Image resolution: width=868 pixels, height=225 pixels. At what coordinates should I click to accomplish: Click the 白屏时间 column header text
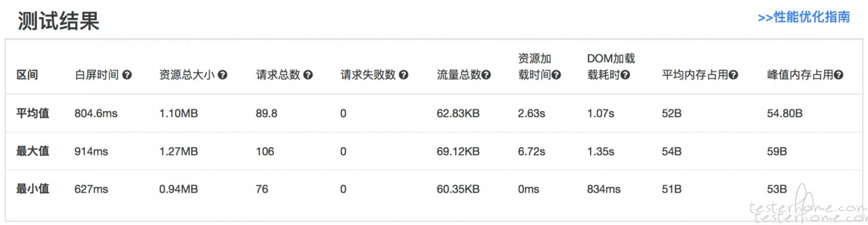tap(97, 75)
